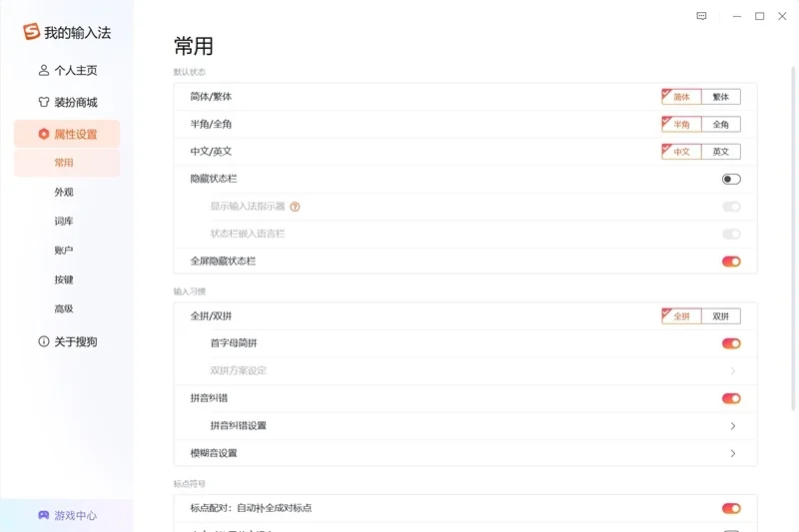This screenshot has height=532, width=799.
Task: Close the settings window
Action: tap(782, 16)
